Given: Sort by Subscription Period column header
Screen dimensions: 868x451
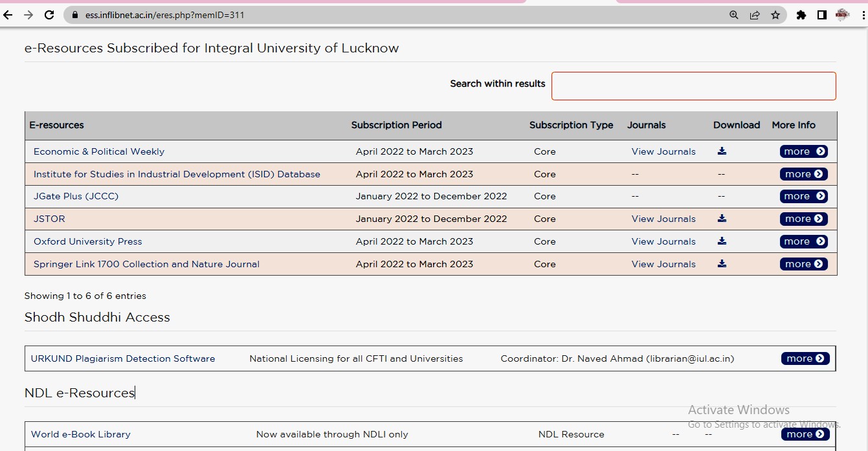Looking at the screenshot, I should coord(396,125).
